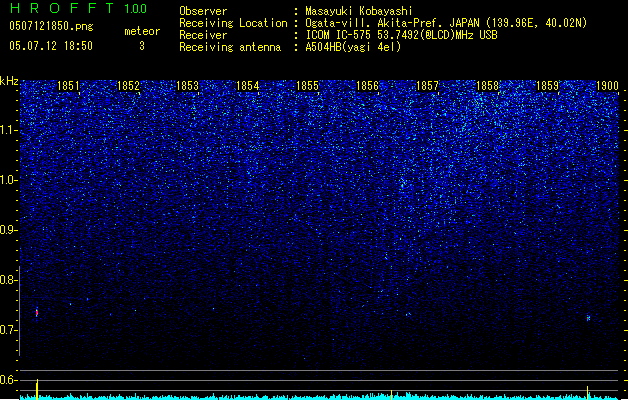Image resolution: width=629 pixels, height=400 pixels.
Task: Click the yellow spike near 1859
Action: (x=588, y=392)
